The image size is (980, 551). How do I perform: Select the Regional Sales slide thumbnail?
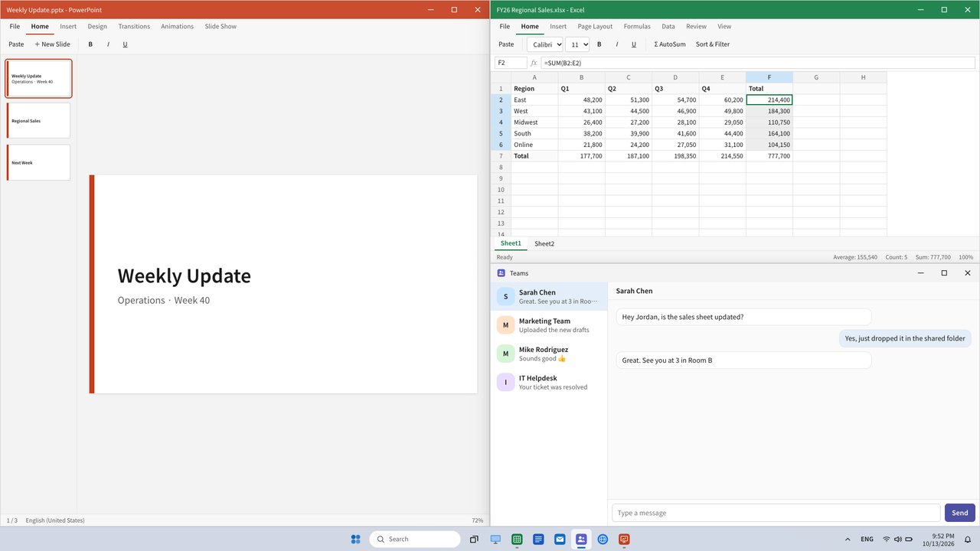39,121
